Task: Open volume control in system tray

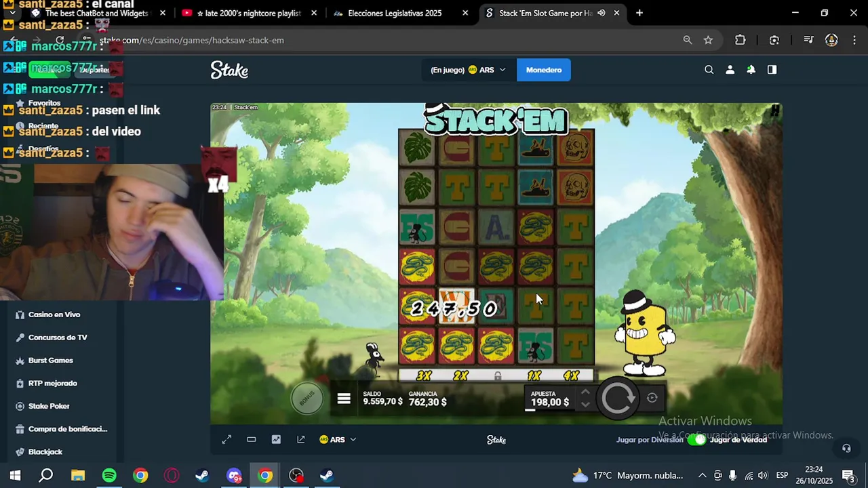Action: click(763, 475)
